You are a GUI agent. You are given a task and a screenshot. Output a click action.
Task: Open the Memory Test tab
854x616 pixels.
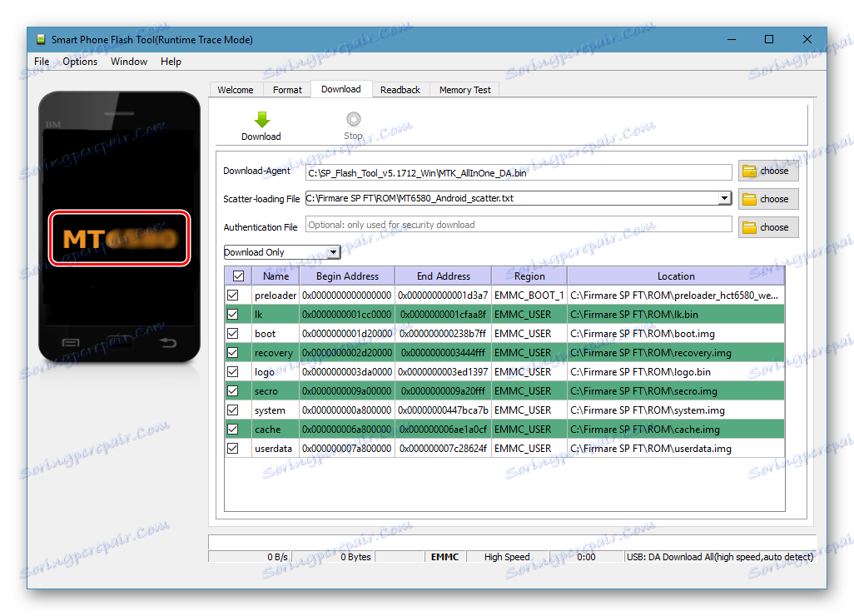tap(464, 90)
